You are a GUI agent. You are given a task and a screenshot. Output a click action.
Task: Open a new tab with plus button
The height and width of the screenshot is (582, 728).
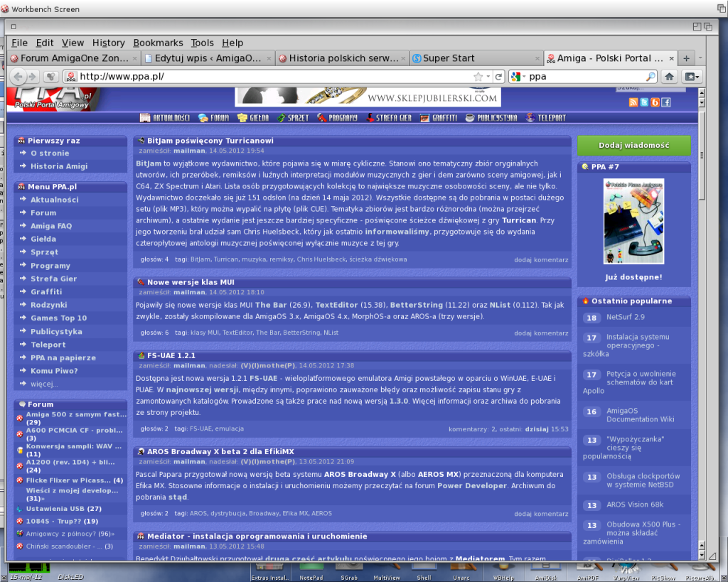(686, 58)
